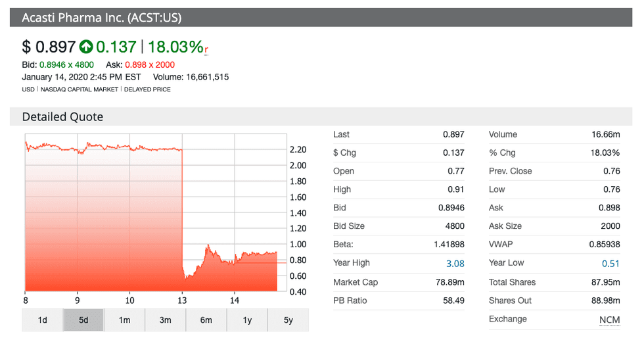Click the NASDAQ CAPITAL MARKET label
This screenshot has height=340, width=644.
[x=80, y=89]
